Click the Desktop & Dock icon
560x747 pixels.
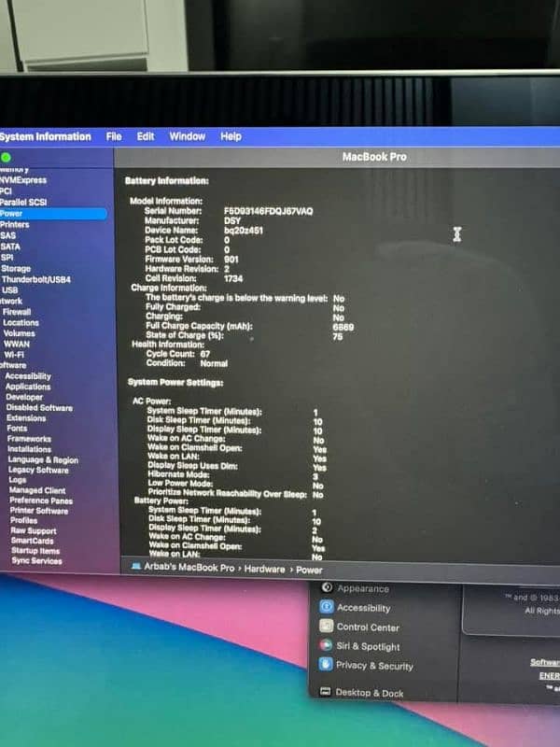point(326,693)
